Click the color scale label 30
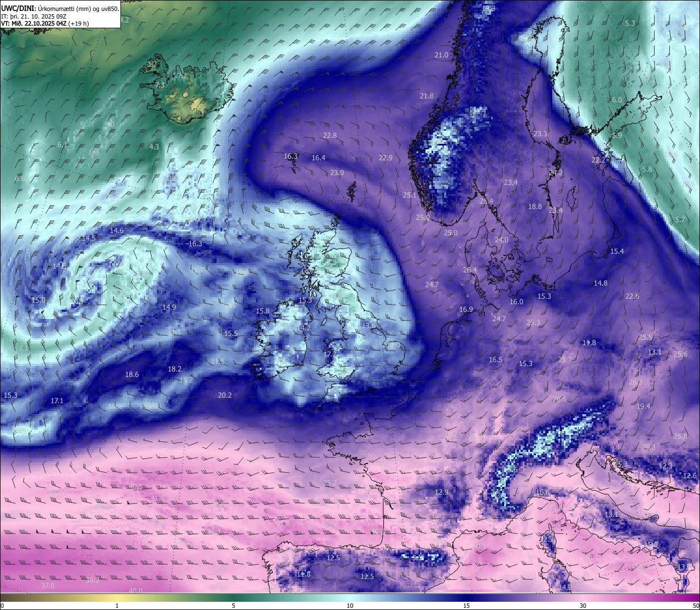Screen dimensions: 700x610 (583, 606)
